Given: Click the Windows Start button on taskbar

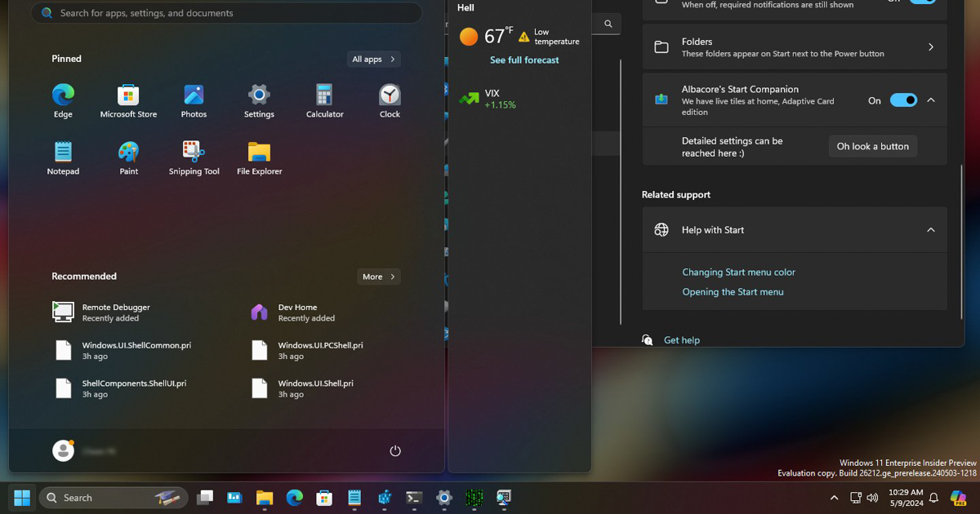Looking at the screenshot, I should [22, 497].
